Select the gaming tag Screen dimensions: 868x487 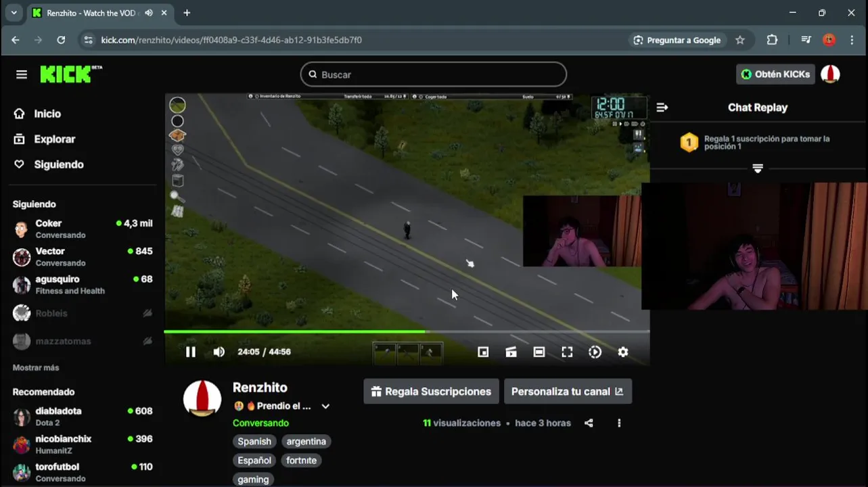tap(253, 479)
